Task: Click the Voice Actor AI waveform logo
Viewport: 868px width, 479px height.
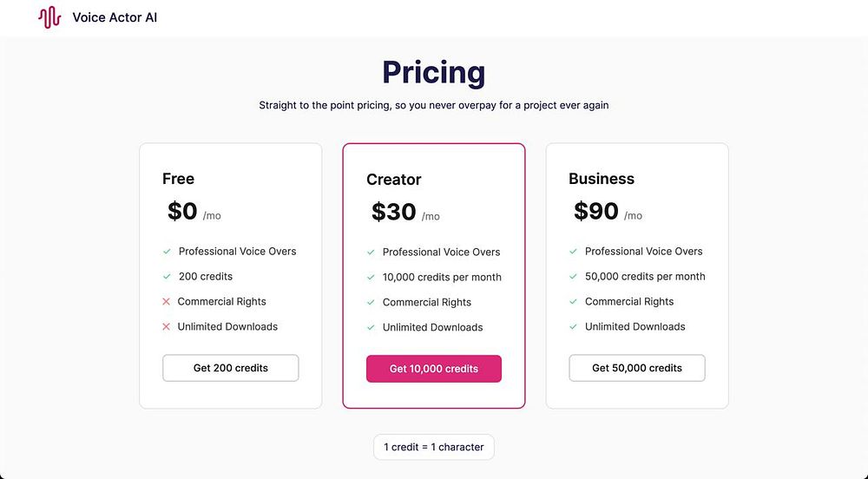Action: (x=49, y=17)
